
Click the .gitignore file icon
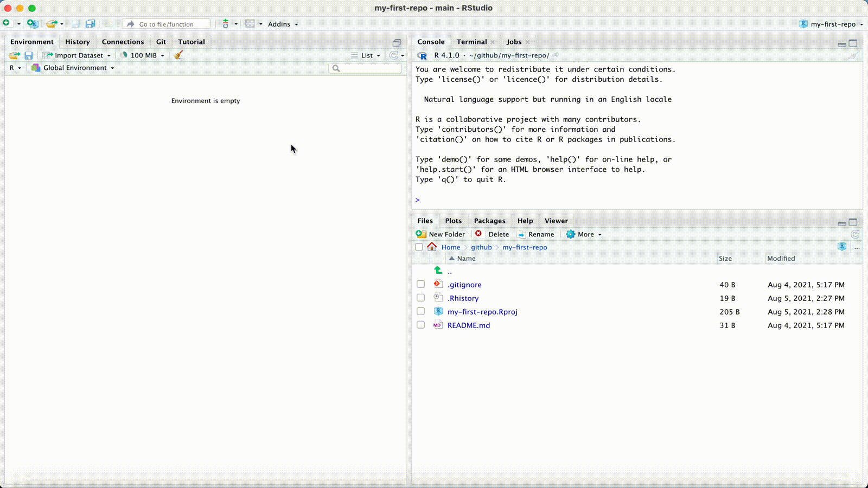(x=438, y=284)
